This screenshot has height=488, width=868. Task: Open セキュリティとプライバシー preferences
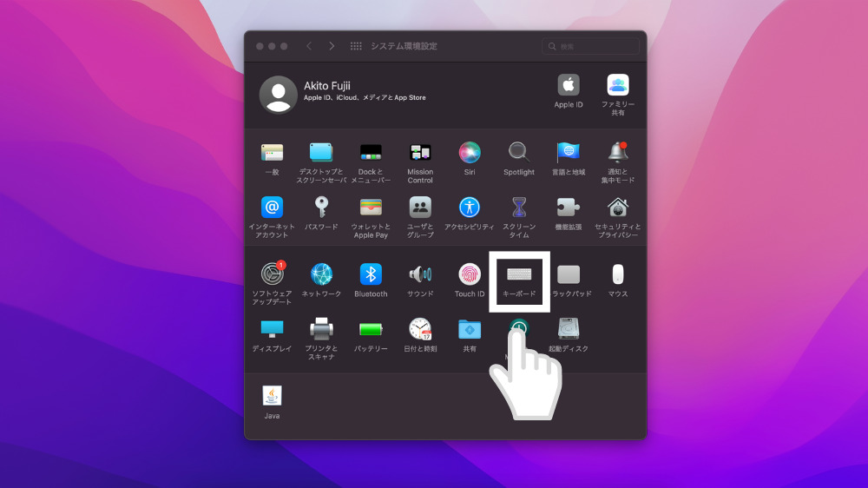tap(618, 208)
